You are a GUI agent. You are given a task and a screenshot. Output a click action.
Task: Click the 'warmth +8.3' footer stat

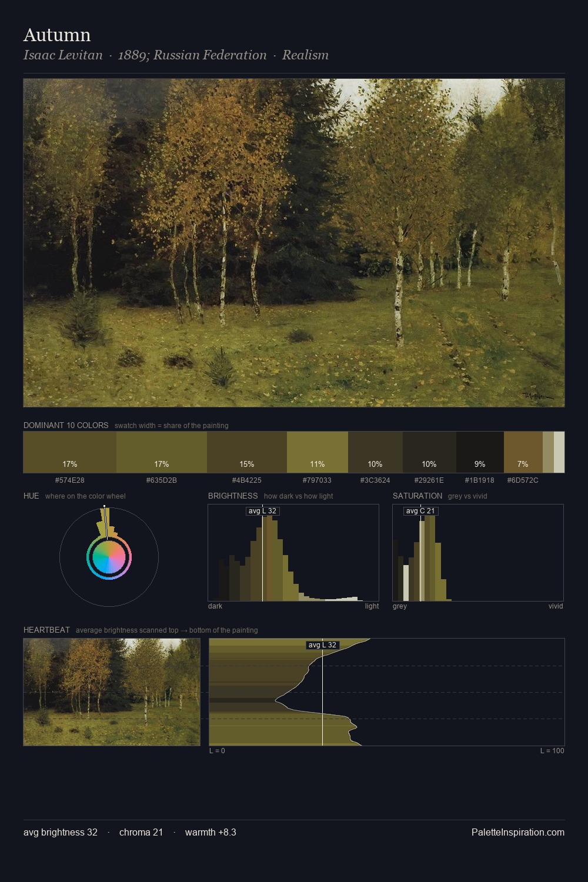[x=211, y=832]
